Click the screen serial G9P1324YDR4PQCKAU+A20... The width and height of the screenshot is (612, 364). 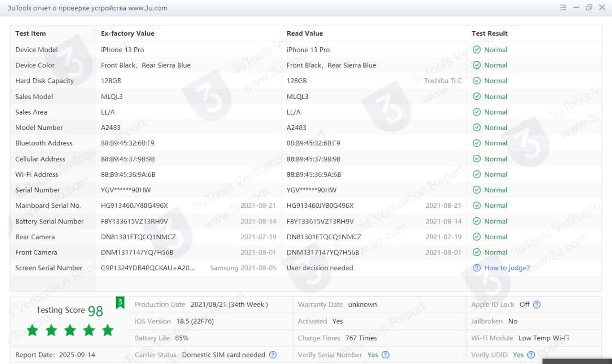point(148,268)
